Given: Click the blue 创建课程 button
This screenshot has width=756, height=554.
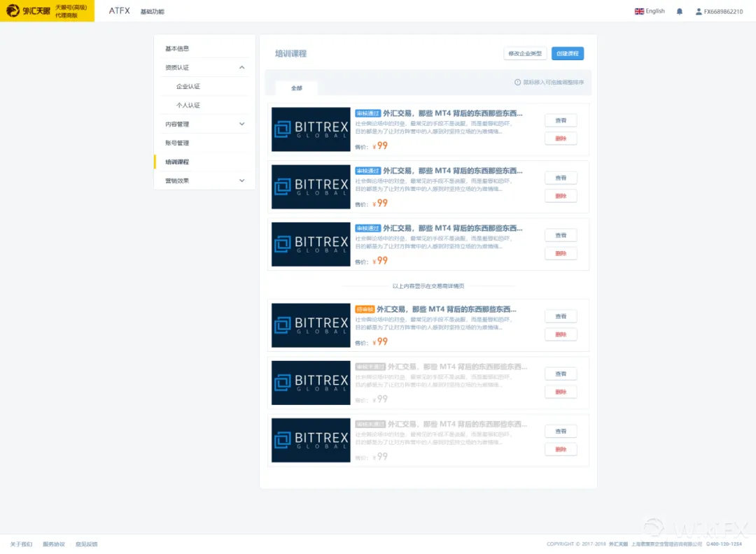Looking at the screenshot, I should tap(568, 53).
